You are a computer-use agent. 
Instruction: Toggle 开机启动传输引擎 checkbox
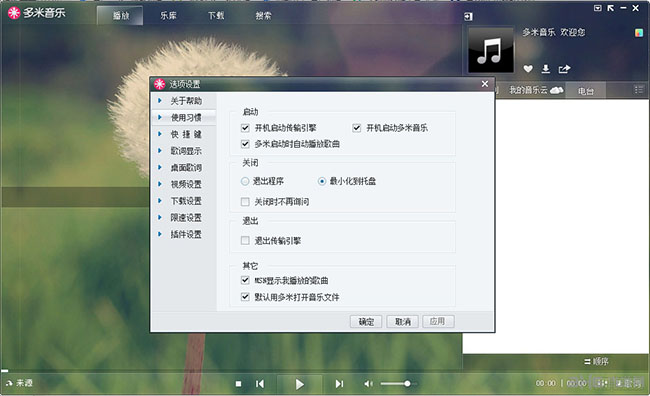point(245,128)
